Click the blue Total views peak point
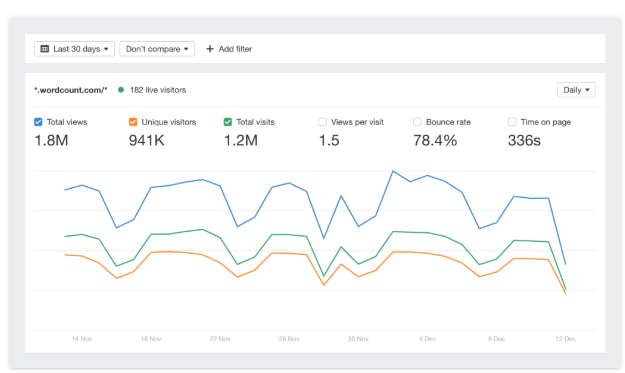The width and height of the screenshot is (625, 373). 393,171
